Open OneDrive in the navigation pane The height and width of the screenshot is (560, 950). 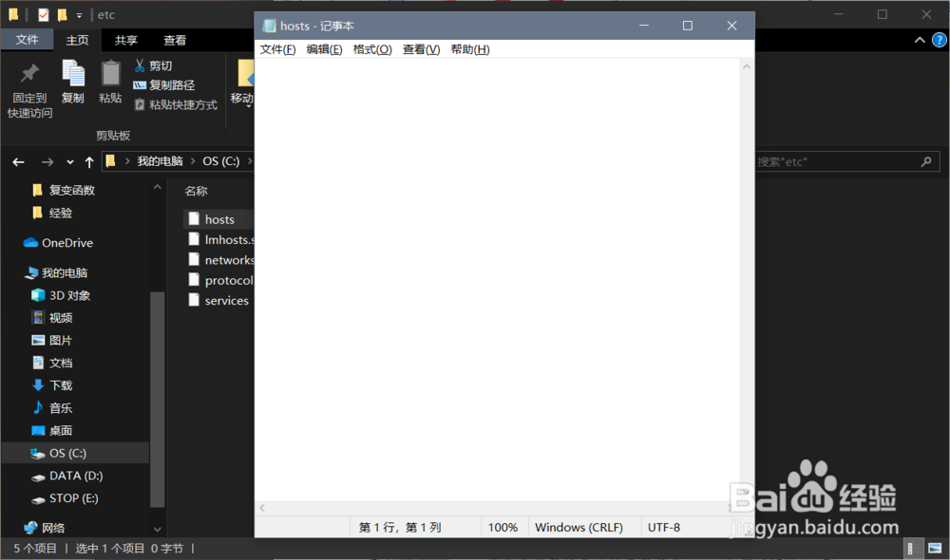pos(58,243)
